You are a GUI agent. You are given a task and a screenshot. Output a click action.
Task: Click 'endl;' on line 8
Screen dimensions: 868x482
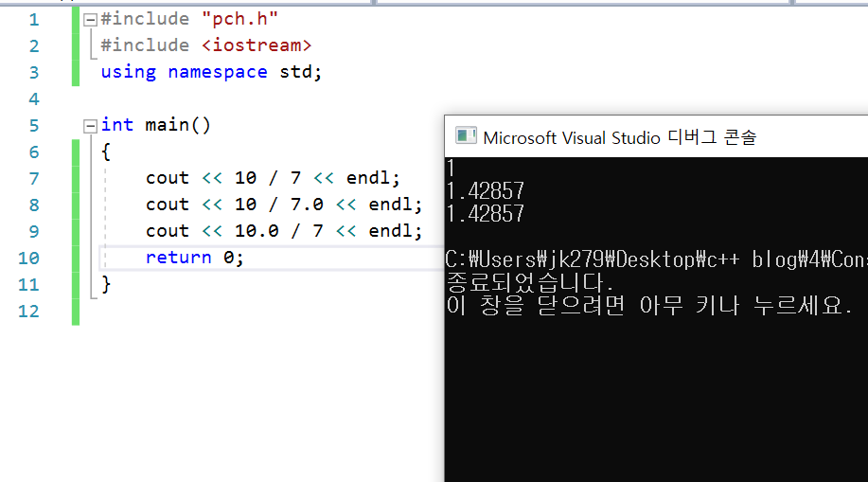[x=396, y=205]
